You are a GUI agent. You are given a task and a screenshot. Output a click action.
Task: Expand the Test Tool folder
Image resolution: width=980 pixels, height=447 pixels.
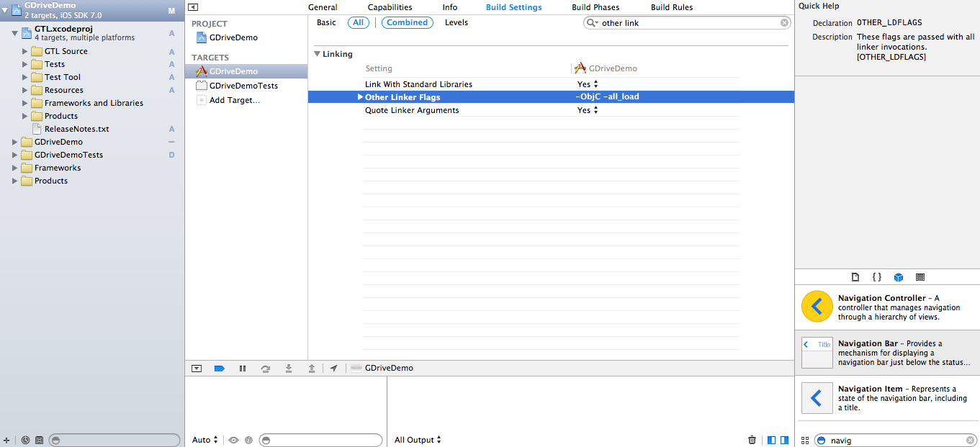click(25, 77)
